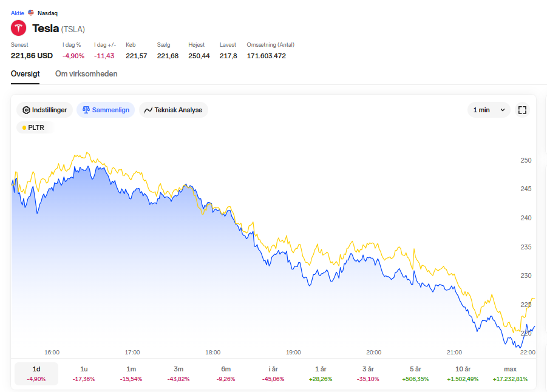
Task: Open Teknisk Analyse
Action: 174,110
